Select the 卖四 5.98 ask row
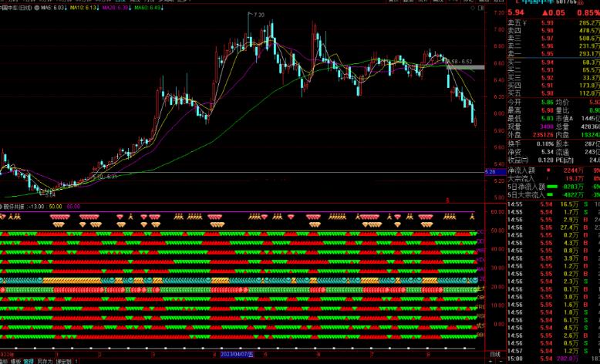The image size is (600, 364). 554,31
